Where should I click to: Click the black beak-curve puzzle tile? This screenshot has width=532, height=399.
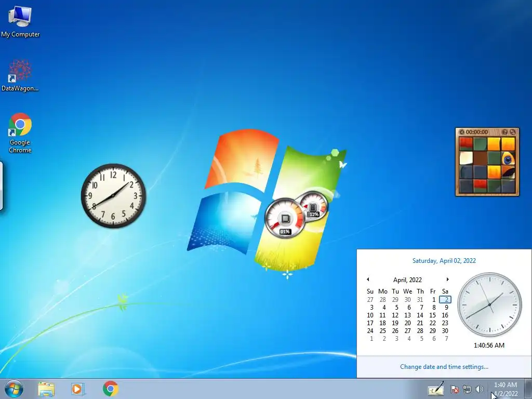508,172
